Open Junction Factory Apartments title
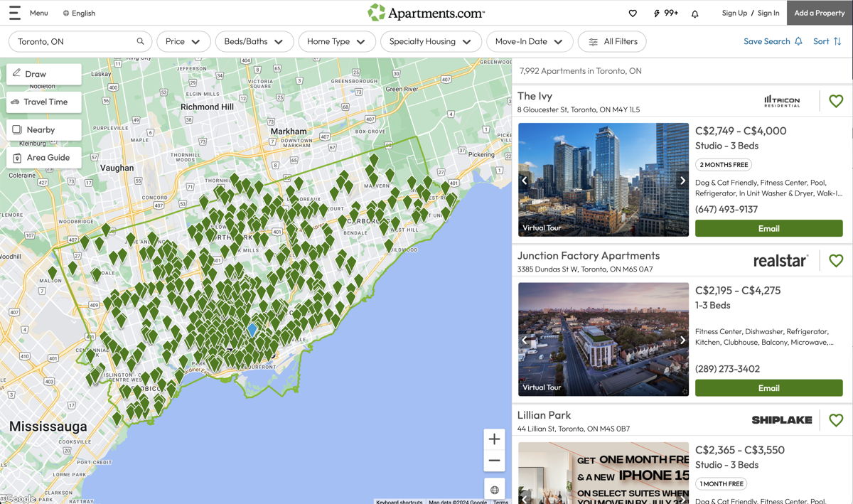 [x=589, y=256]
